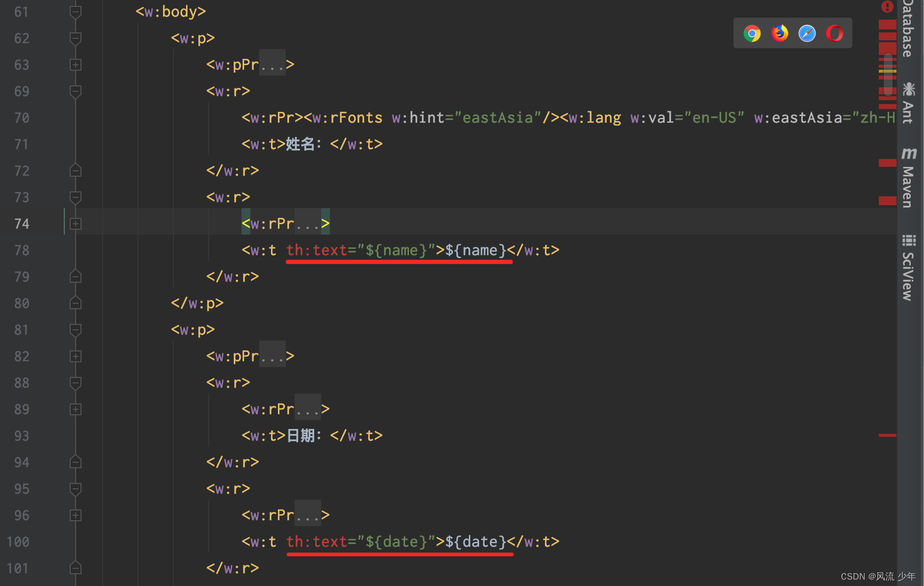Click the th:text="${name}" attribute
The width and height of the screenshot is (924, 586).
click(x=361, y=250)
